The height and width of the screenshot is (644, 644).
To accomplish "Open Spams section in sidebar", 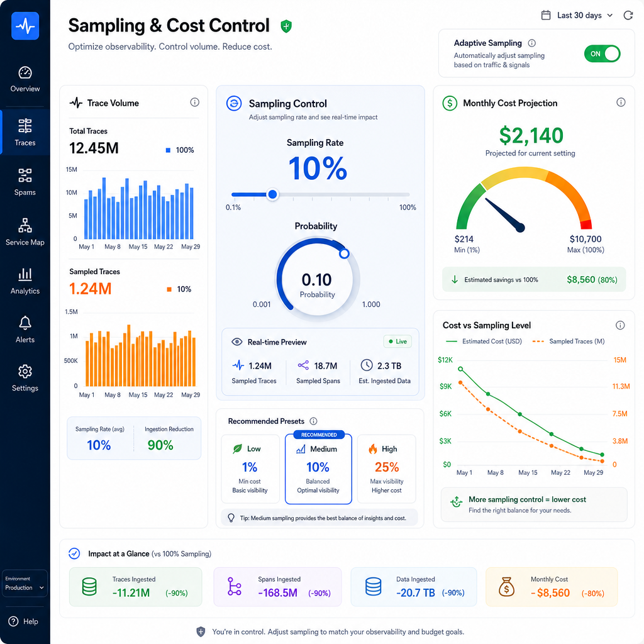I will coord(25,182).
